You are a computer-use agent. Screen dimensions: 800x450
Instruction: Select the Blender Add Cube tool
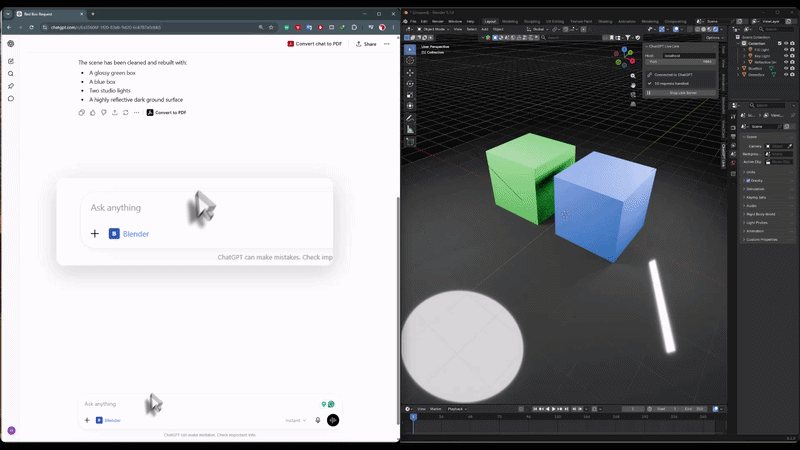(x=410, y=141)
